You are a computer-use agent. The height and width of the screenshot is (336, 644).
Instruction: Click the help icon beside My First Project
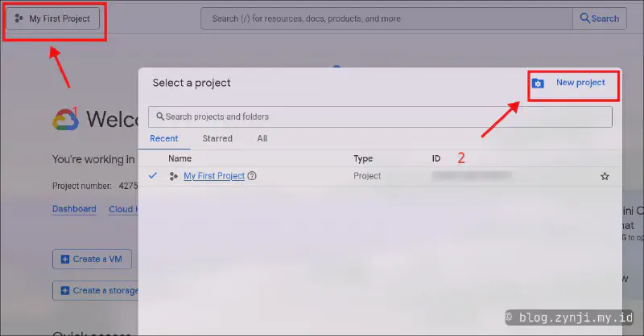pos(252,176)
